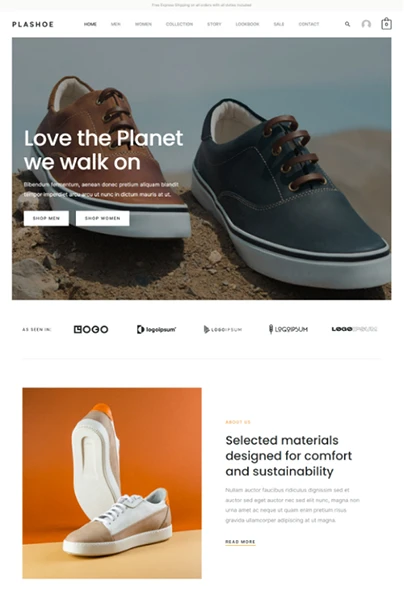The width and height of the screenshot is (404, 600).
Task: Click the LOGOIPSUM logo with triangle mark
Action: click(x=223, y=329)
